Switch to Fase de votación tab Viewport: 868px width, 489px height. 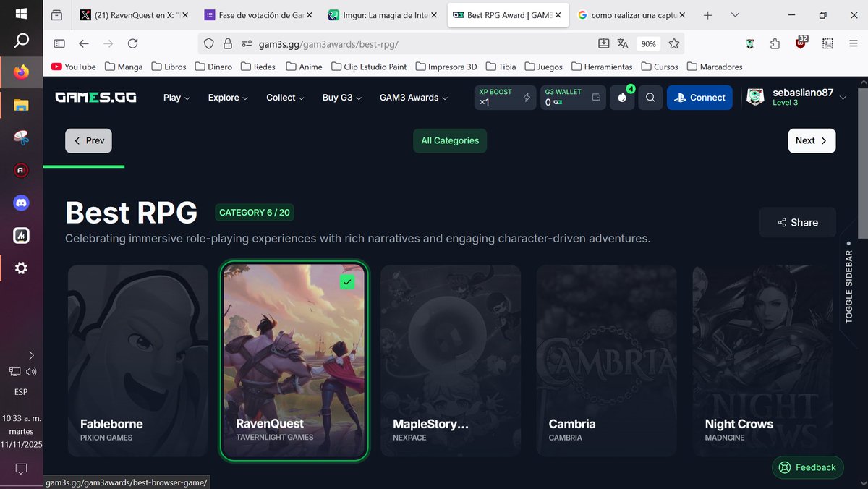pyautogui.click(x=258, y=15)
